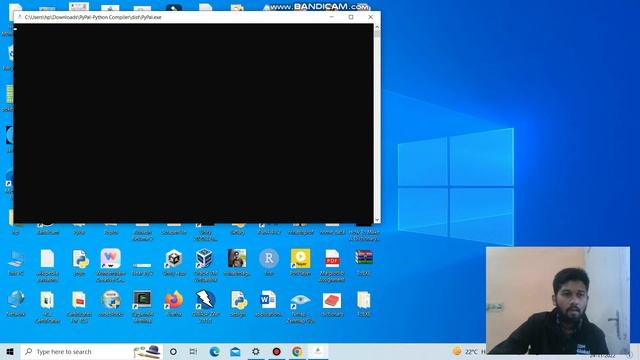640x360 pixels.
Task: Open the blank white document desktop file
Action: click(x=47, y=259)
